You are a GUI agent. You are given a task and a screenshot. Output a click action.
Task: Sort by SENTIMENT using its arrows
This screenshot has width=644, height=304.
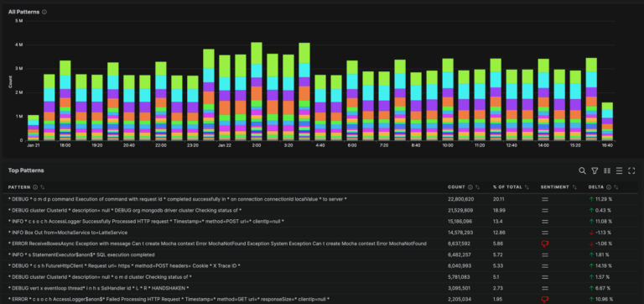(574, 187)
